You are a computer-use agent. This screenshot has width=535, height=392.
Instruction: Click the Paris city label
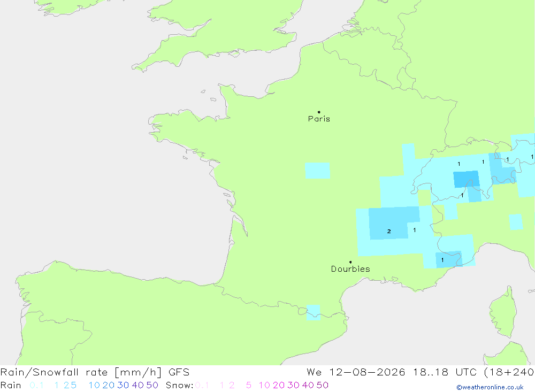pyautogui.click(x=319, y=119)
